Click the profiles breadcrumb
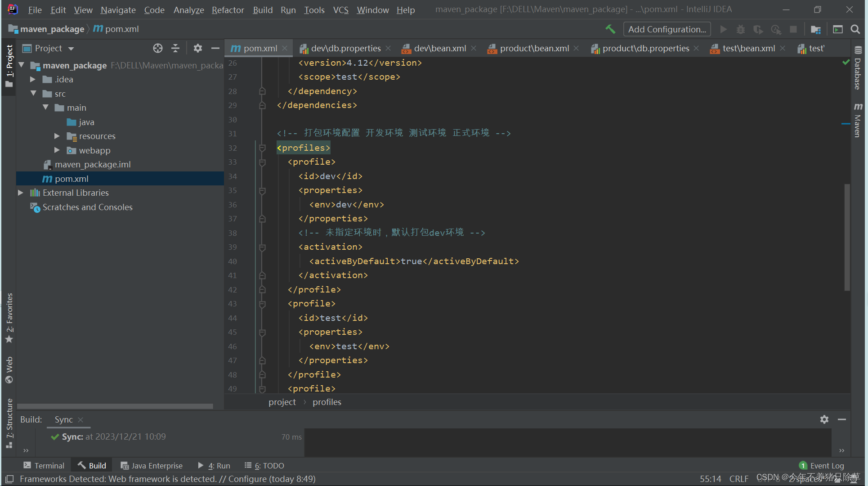Screen dimensions: 868x486 coord(327,402)
